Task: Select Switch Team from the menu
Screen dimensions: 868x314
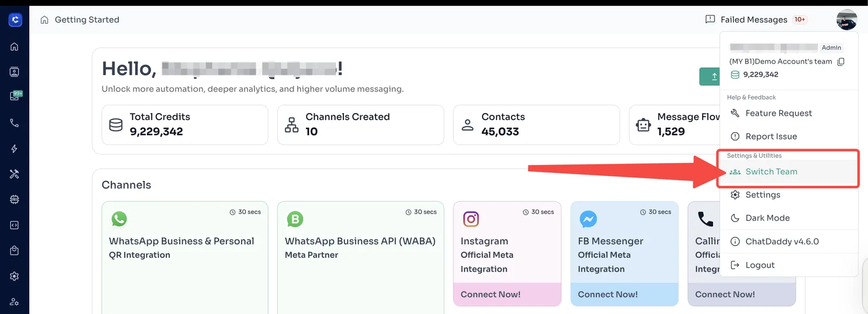Action: (771, 172)
